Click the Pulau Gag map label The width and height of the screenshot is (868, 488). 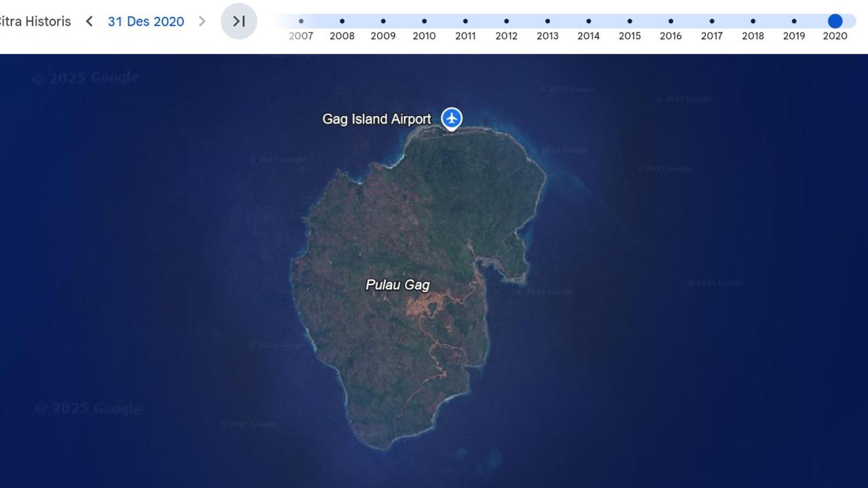coord(398,285)
